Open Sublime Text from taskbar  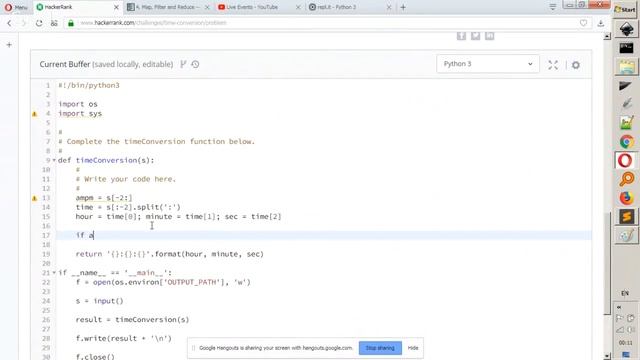(x=627, y=217)
